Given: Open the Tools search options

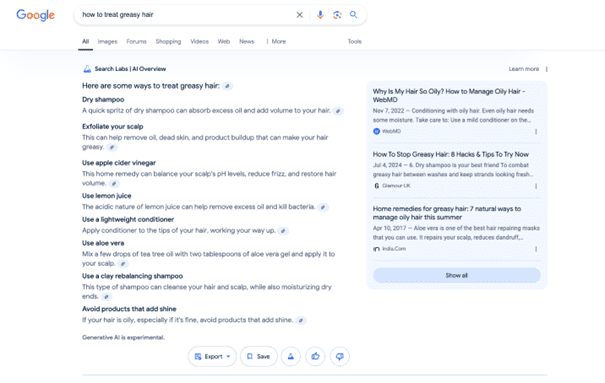Looking at the screenshot, I should [x=355, y=42].
